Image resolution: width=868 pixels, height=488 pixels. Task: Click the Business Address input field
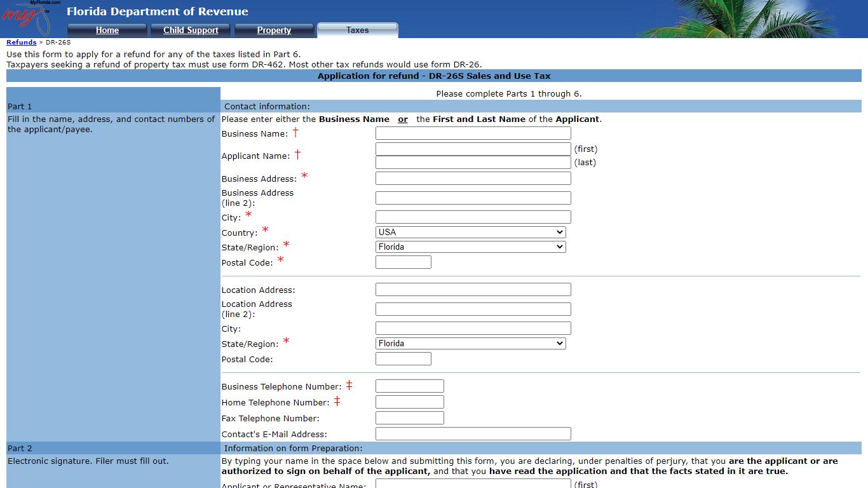click(x=473, y=179)
